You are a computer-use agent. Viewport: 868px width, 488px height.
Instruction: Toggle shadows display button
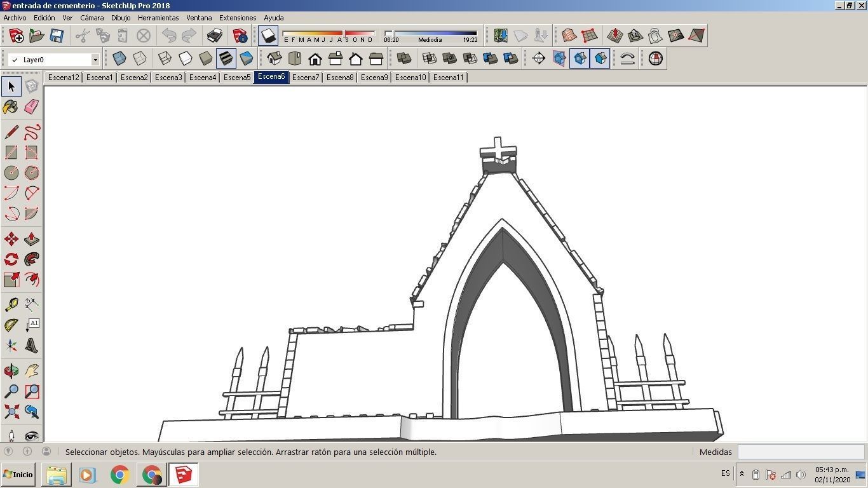268,36
